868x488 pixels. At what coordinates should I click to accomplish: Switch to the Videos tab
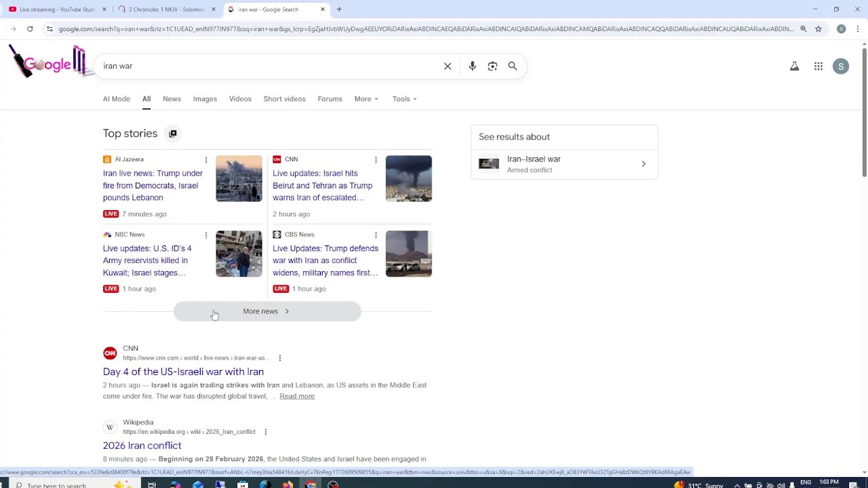tap(240, 99)
